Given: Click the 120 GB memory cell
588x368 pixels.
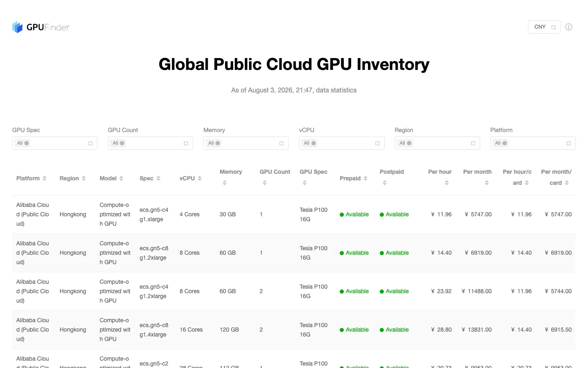Looking at the screenshot, I should 229,330.
